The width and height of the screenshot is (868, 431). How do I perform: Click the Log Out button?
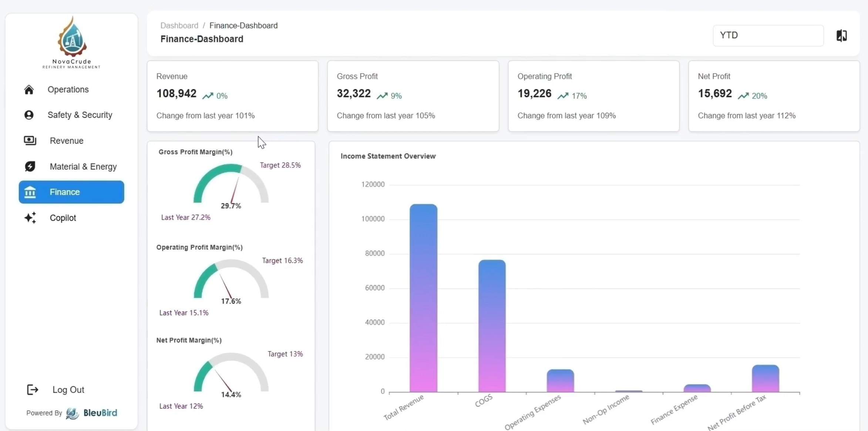pyautogui.click(x=68, y=390)
